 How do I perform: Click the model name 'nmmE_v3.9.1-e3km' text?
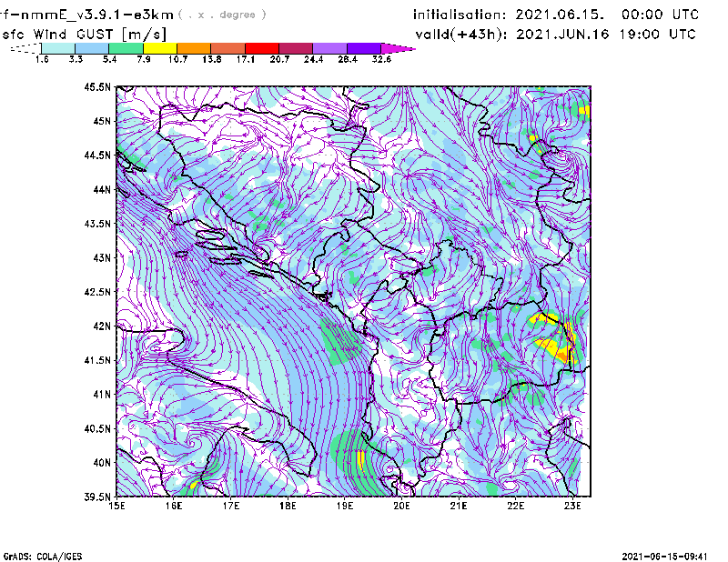tap(96, 15)
